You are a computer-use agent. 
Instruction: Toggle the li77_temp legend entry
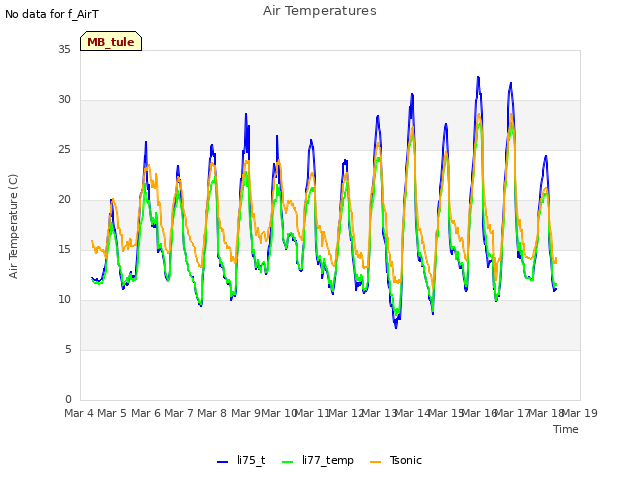click(318, 460)
